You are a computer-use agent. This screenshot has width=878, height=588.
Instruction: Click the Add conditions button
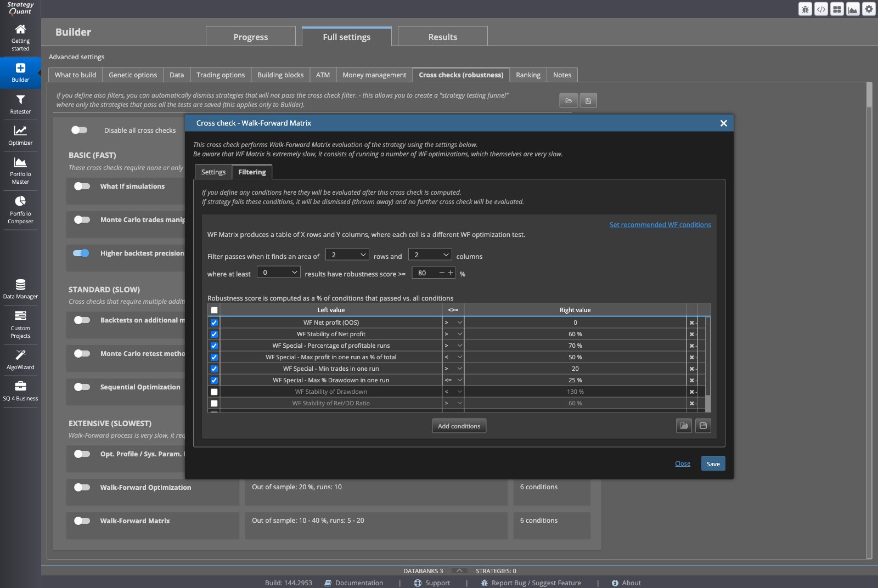pyautogui.click(x=459, y=426)
